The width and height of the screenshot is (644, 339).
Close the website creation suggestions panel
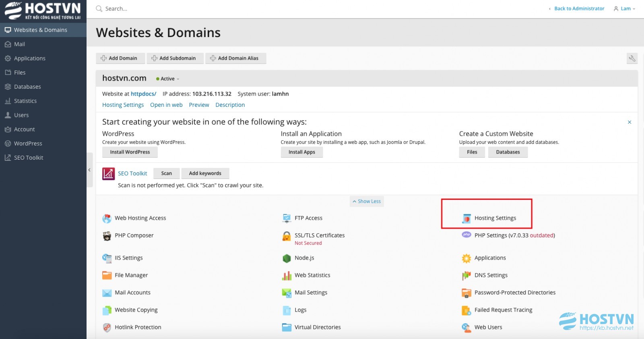pyautogui.click(x=630, y=122)
